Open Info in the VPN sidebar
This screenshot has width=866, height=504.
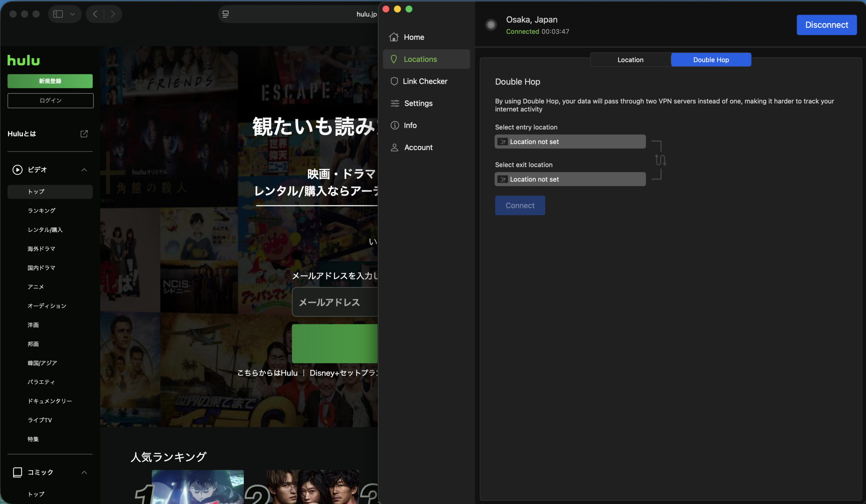[426, 125]
